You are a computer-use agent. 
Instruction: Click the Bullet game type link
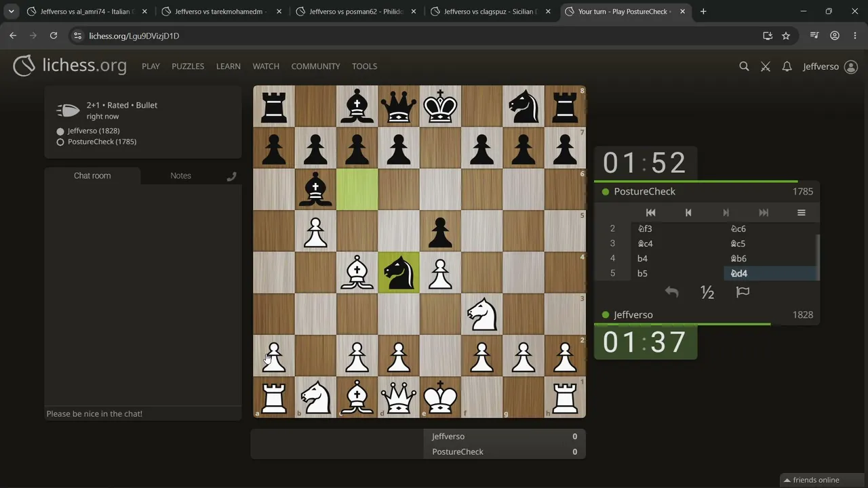click(x=146, y=105)
